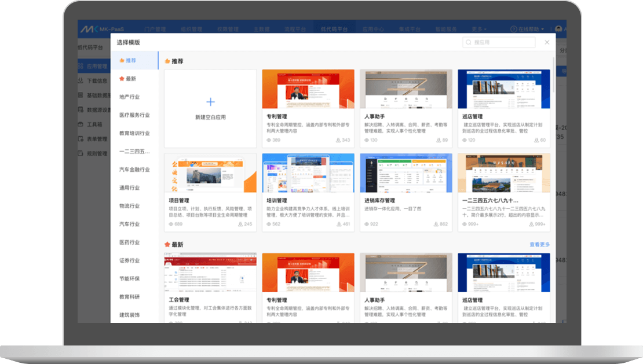The image size is (643, 364).
Task: Click download icon on 进销库存管理 card
Action: pyautogui.click(x=436, y=224)
